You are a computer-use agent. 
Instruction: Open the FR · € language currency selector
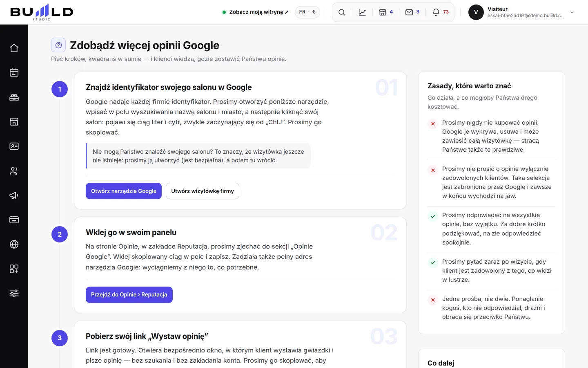point(307,12)
